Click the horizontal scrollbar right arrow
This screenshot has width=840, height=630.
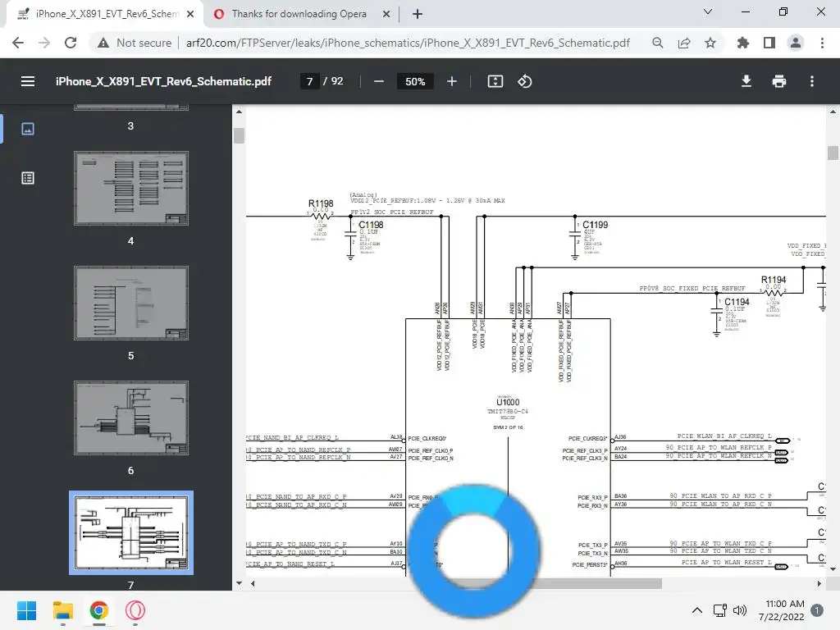[819, 583]
